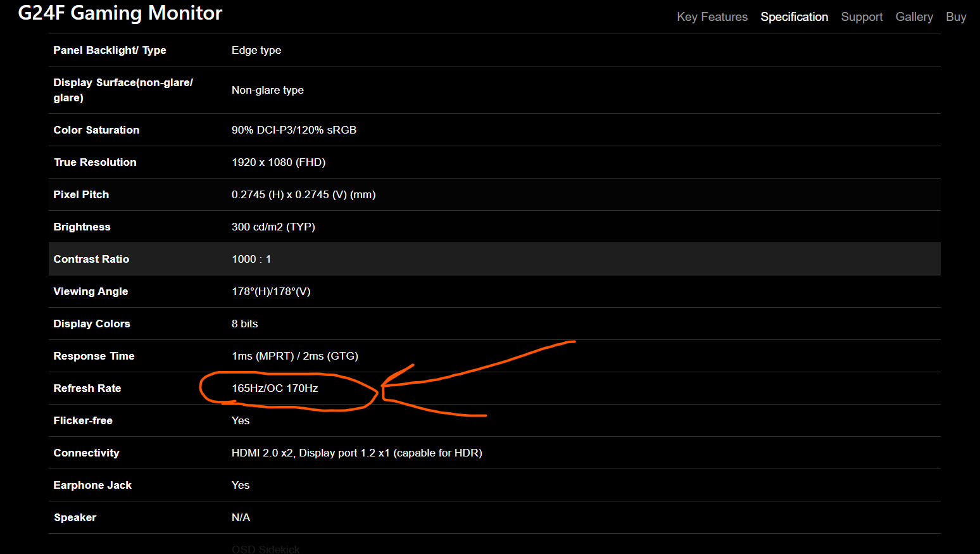The height and width of the screenshot is (554, 980).
Task: Open the Gallery tab
Action: tap(914, 17)
